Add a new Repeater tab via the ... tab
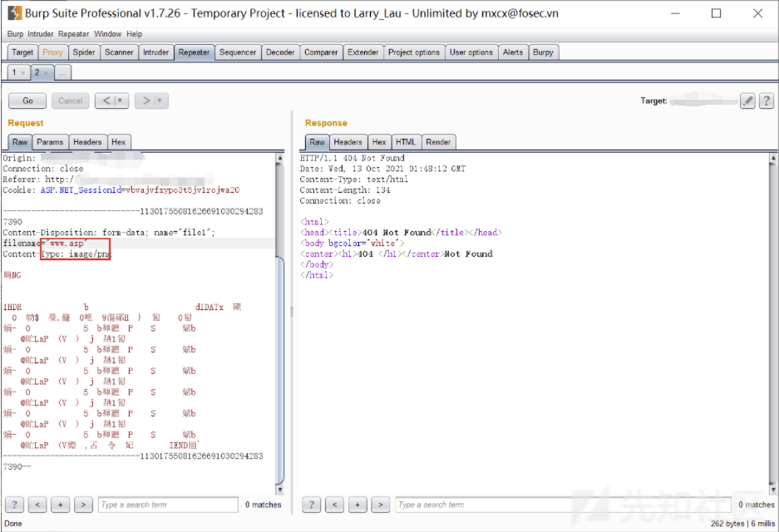 62,73
